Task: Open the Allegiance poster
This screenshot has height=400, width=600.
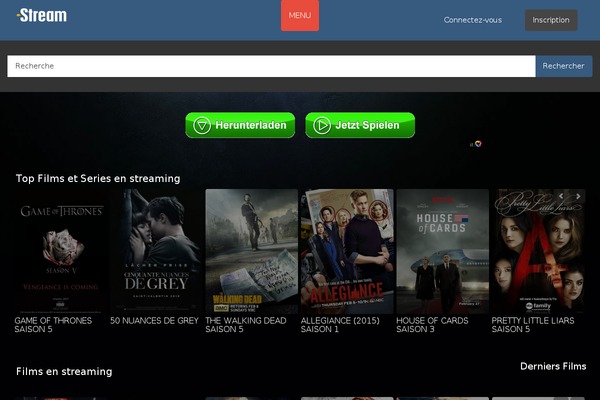Action: coord(347,251)
